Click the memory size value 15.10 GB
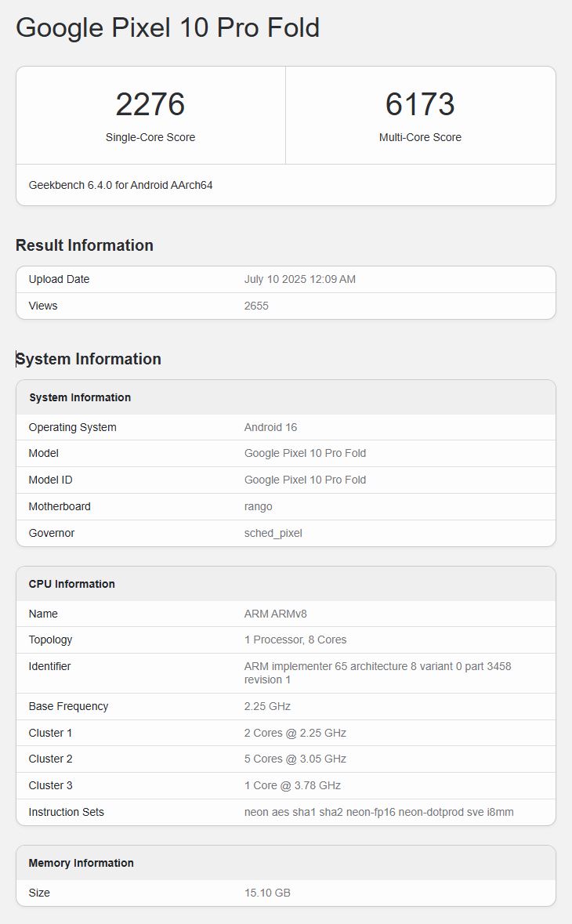This screenshot has height=924, width=572. (x=267, y=893)
